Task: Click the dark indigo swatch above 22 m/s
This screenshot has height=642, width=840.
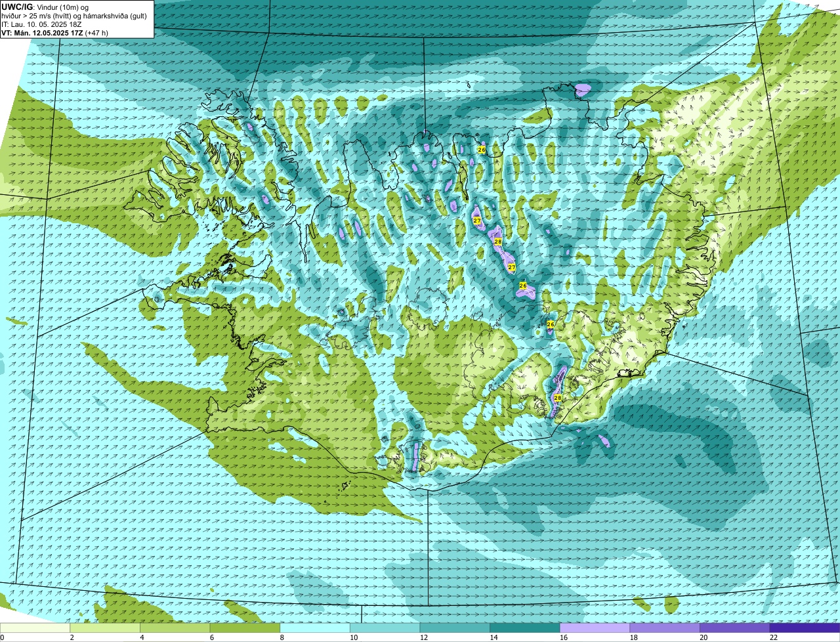Action: [x=805, y=628]
